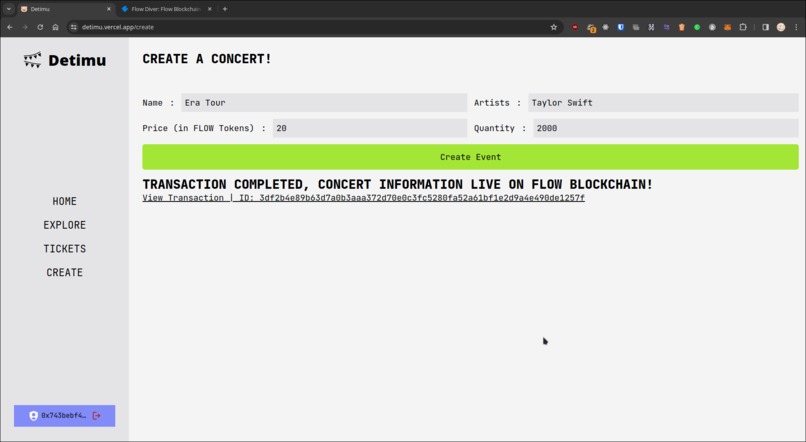Image resolution: width=806 pixels, height=442 pixels.
Task: Click the browser back arrow
Action: tap(10, 27)
